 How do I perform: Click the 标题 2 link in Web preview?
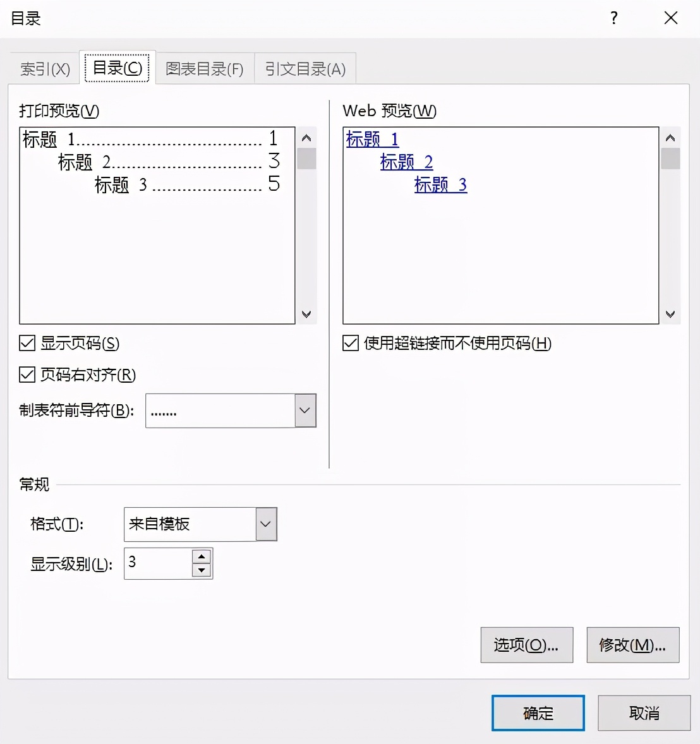(x=406, y=162)
